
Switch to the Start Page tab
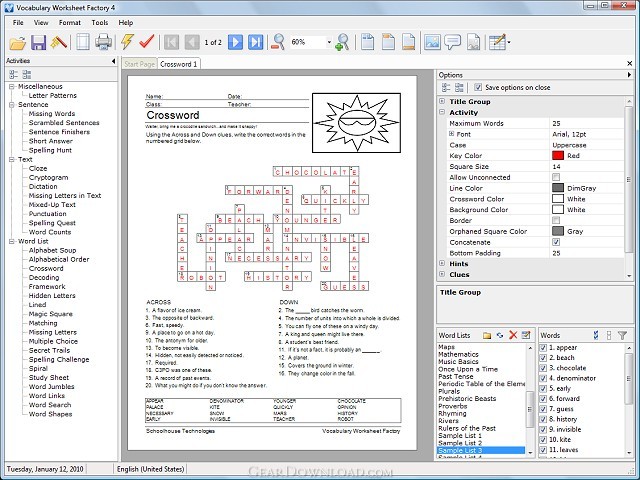coord(140,64)
